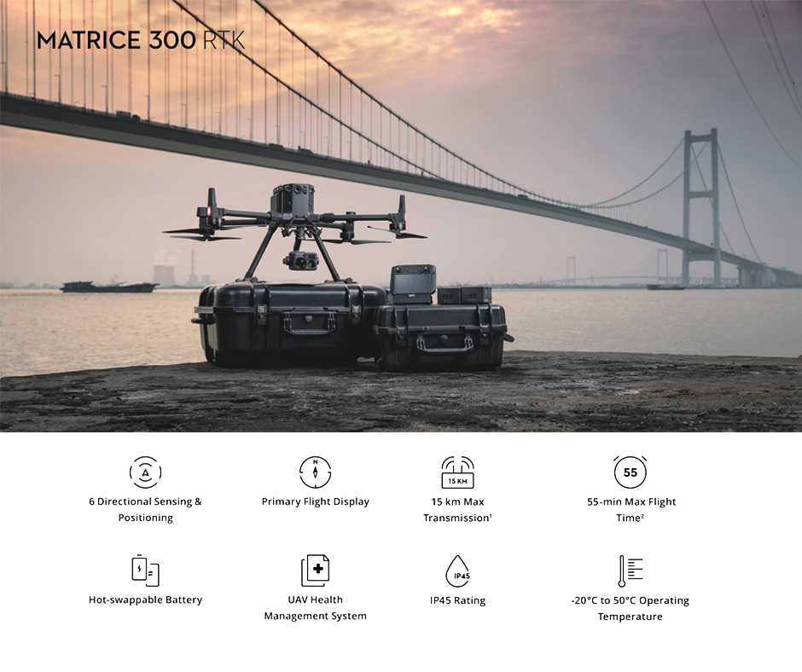Select the -20°C to 50°C Operating Temperature label
Viewport: 802px width, 672px height.
(x=631, y=608)
